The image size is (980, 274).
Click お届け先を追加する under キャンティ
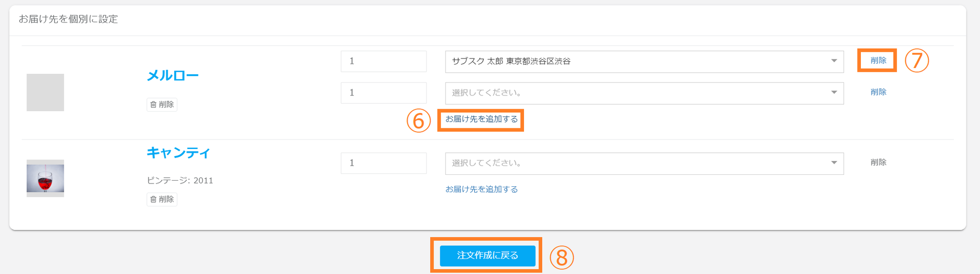click(481, 190)
